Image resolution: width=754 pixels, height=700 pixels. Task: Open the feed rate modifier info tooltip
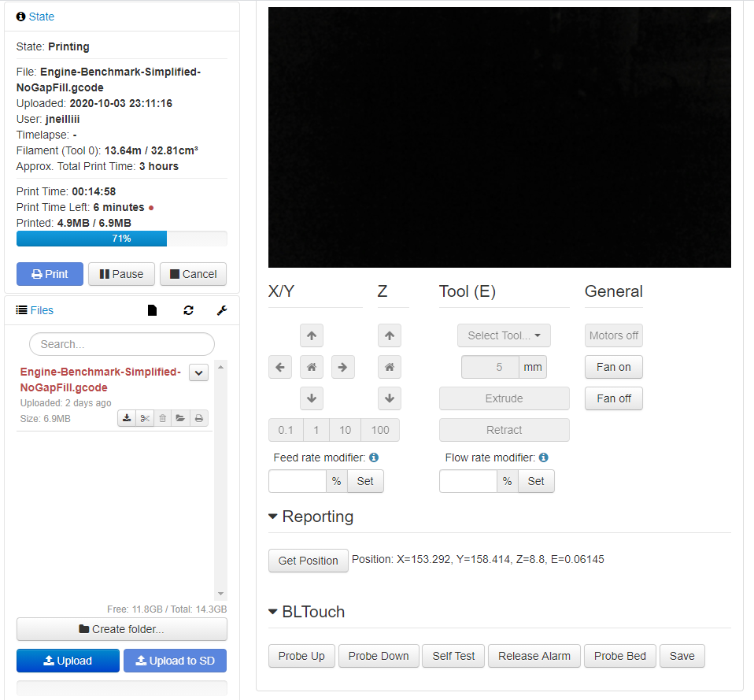click(374, 457)
